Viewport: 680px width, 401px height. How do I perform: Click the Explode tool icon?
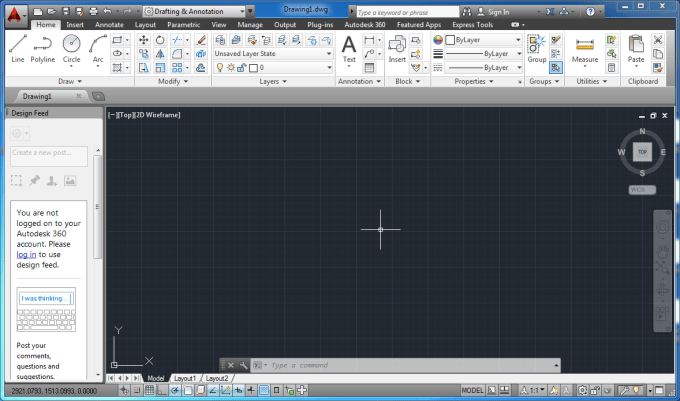(201, 54)
